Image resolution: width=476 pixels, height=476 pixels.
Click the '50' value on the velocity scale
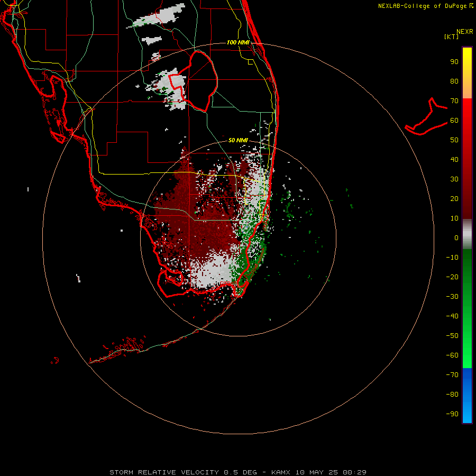(x=454, y=140)
